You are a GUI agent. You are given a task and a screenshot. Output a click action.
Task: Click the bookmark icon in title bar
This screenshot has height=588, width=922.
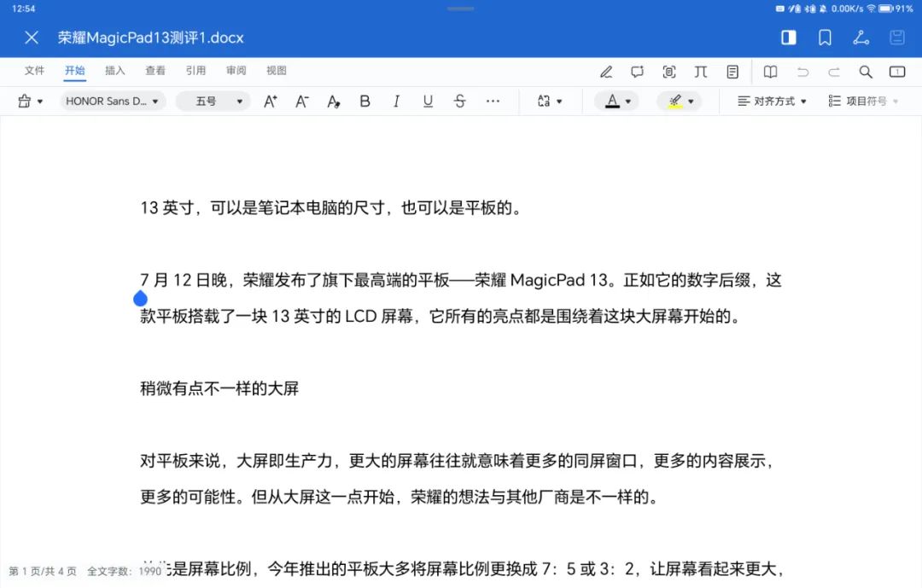[x=823, y=38]
